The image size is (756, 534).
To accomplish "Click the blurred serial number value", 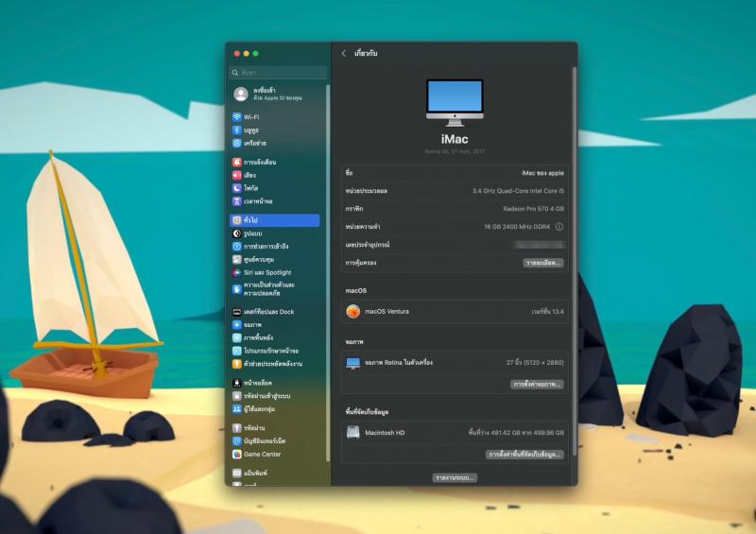I will 539,245.
